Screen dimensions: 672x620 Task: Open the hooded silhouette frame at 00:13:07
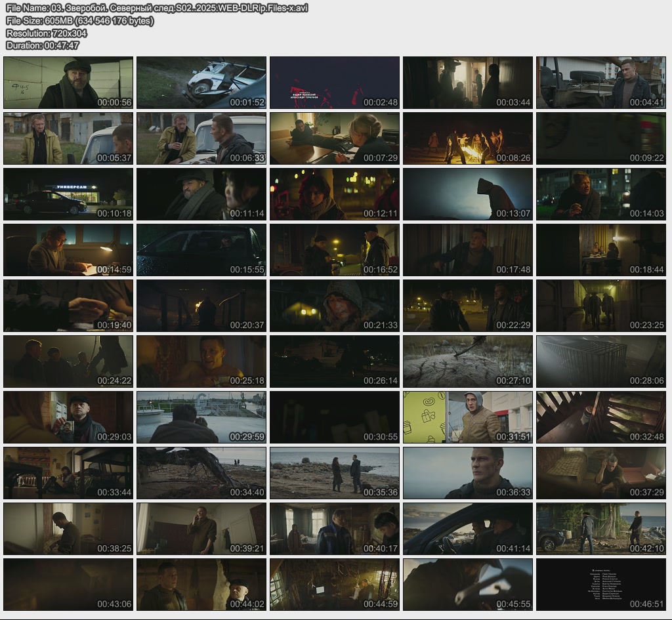(x=468, y=194)
